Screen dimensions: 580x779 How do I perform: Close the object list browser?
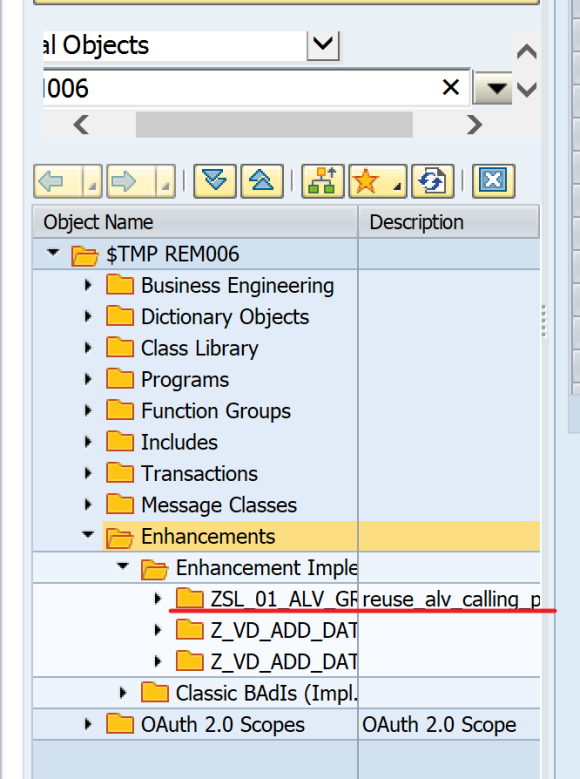[493, 181]
